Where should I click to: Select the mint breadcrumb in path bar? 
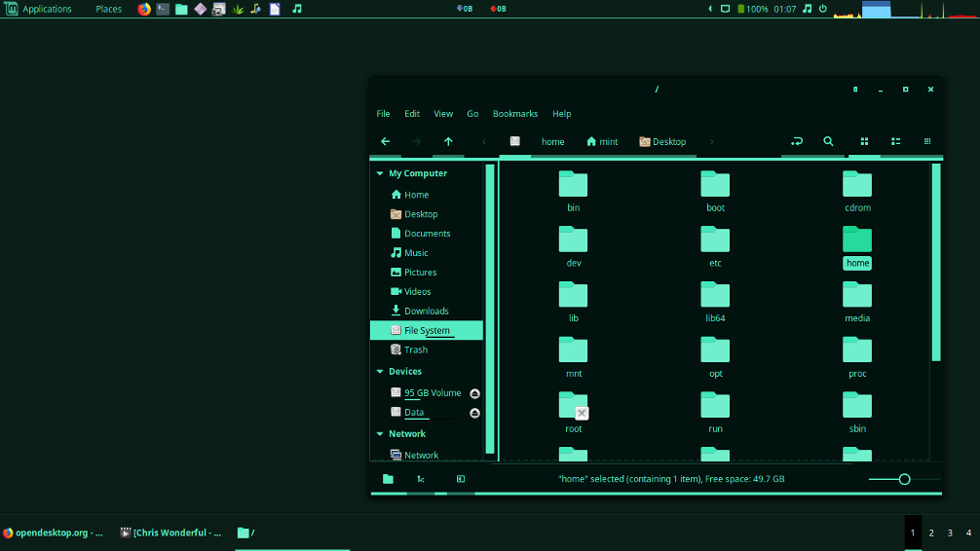(602, 142)
